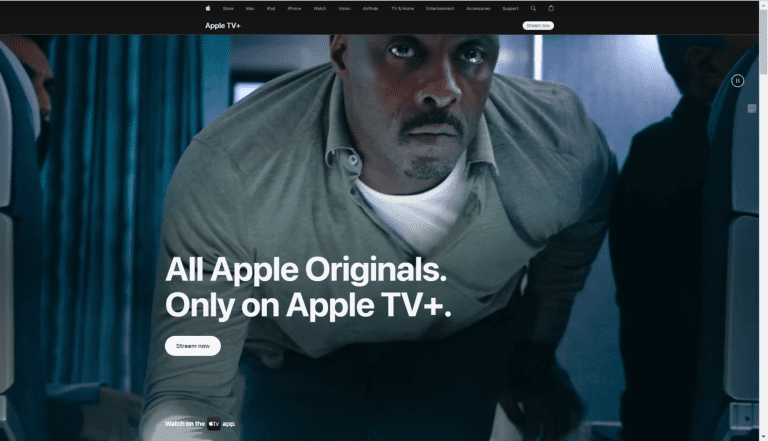Open the AirPods menu item
Viewport: 768px width, 441px height.
tap(371, 8)
